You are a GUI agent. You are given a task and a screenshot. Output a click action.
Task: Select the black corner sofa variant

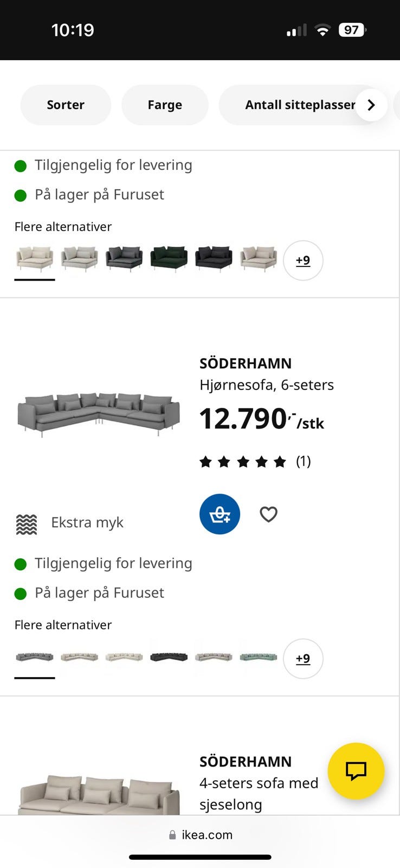click(169, 657)
